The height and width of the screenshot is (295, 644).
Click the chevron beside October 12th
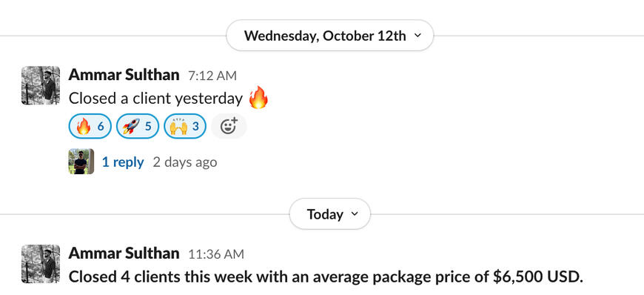coord(417,36)
